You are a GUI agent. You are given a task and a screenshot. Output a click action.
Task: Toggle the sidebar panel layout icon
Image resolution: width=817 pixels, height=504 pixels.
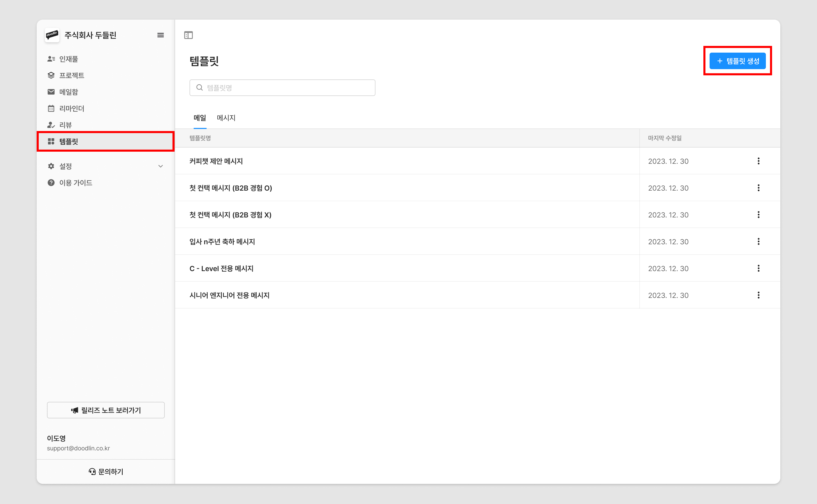point(188,35)
